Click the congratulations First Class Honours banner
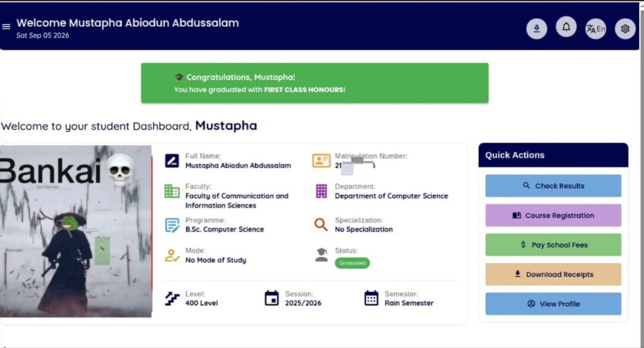Viewport: 644px width, 348px height. (x=314, y=83)
